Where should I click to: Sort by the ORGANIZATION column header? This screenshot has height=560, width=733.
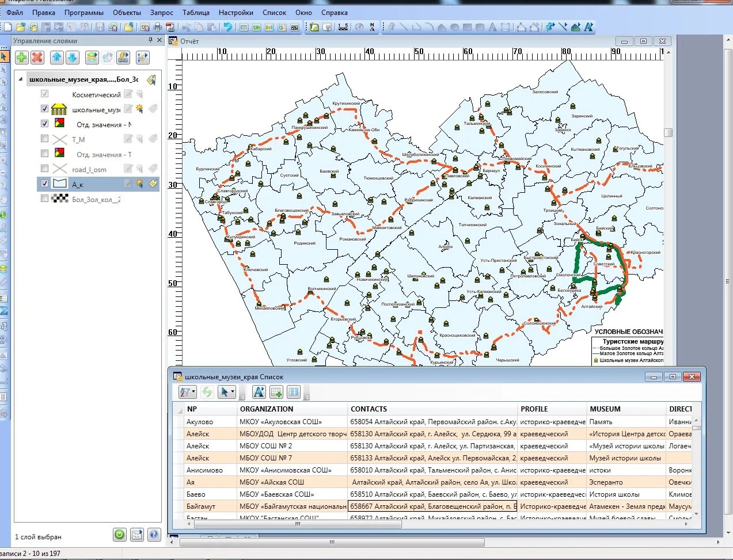click(x=293, y=409)
